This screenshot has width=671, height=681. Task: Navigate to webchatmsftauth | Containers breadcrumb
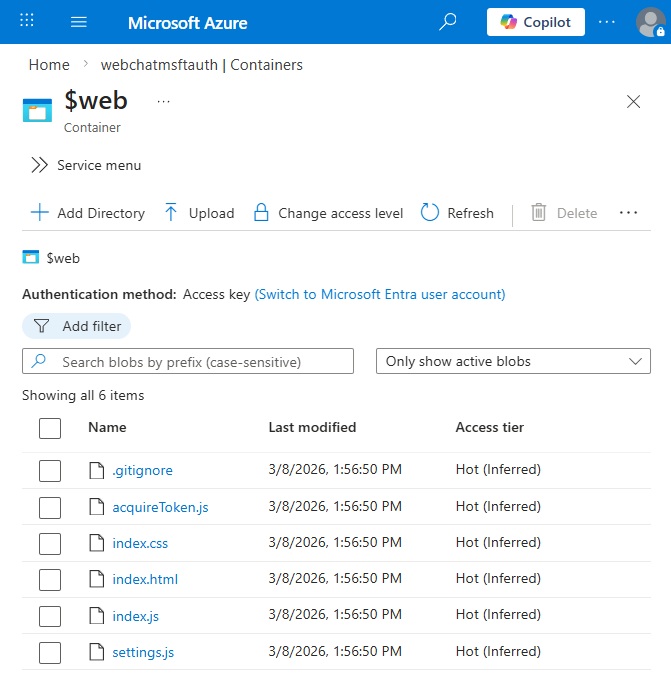coord(202,65)
